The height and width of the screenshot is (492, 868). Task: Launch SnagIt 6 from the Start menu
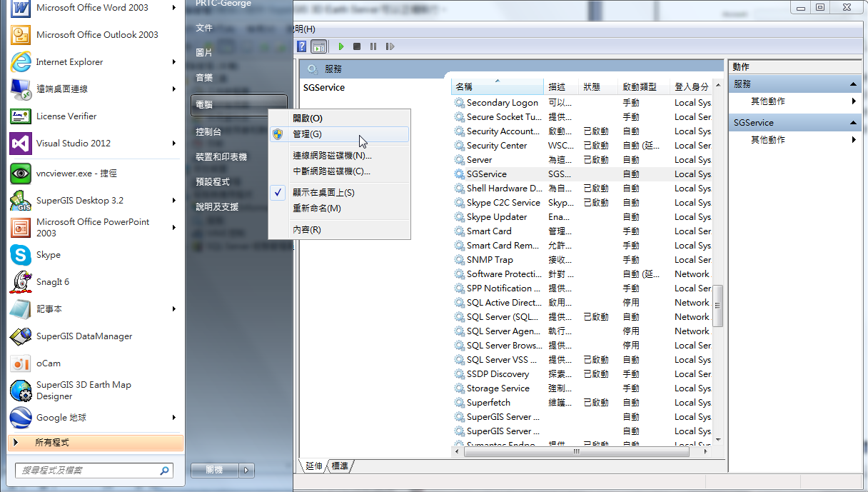[53, 282]
